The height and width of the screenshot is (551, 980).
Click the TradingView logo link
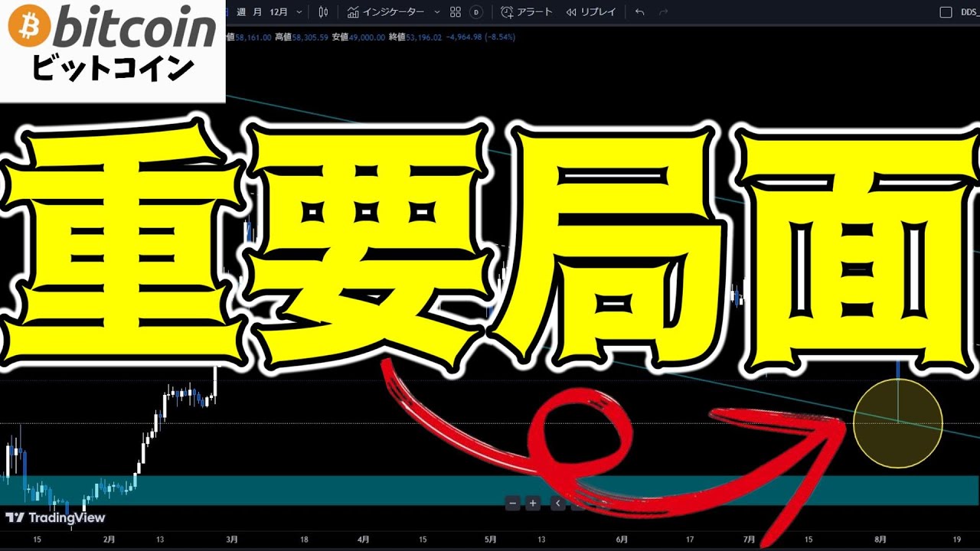click(55, 518)
